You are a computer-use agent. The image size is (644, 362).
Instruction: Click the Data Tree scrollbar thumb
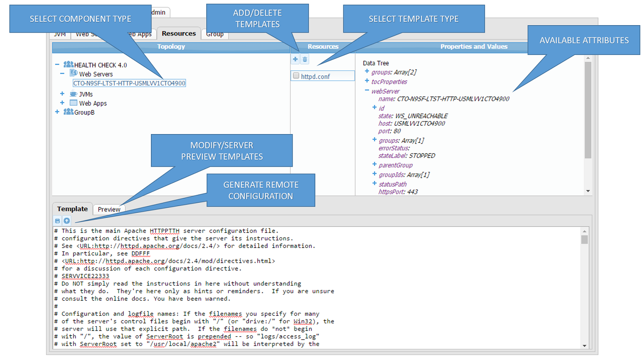click(x=588, y=110)
